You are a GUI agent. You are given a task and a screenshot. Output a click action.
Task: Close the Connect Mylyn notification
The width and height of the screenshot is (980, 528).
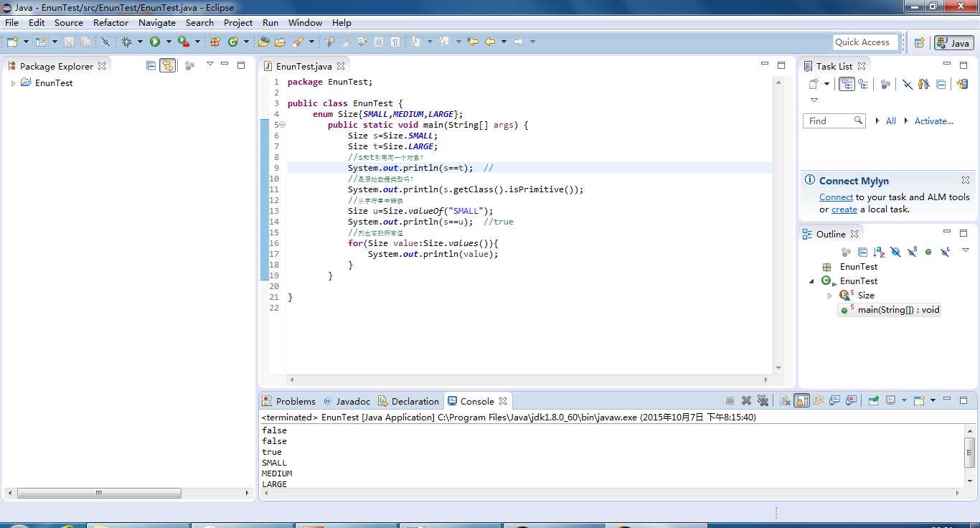pos(966,180)
